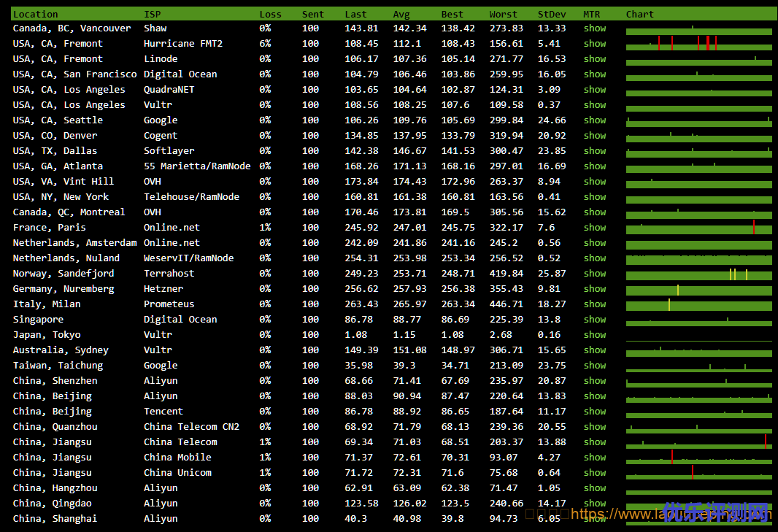The image size is (778, 532).
Task: Click the Location column header
Action: (35, 14)
